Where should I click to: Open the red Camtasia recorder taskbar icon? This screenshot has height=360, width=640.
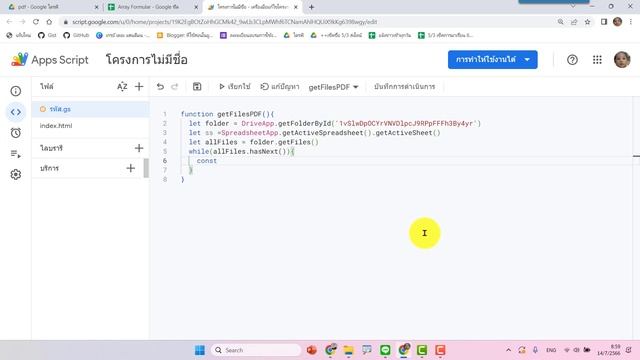(x=440, y=350)
